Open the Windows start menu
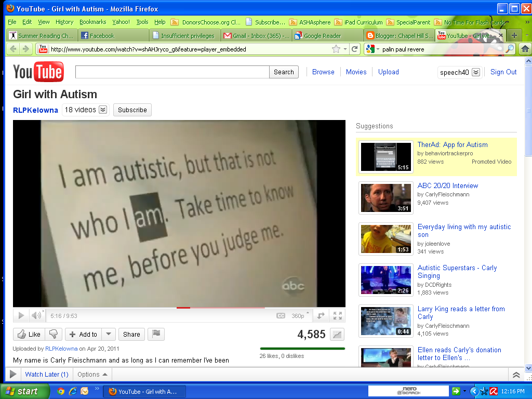The image size is (532, 399). [x=24, y=391]
